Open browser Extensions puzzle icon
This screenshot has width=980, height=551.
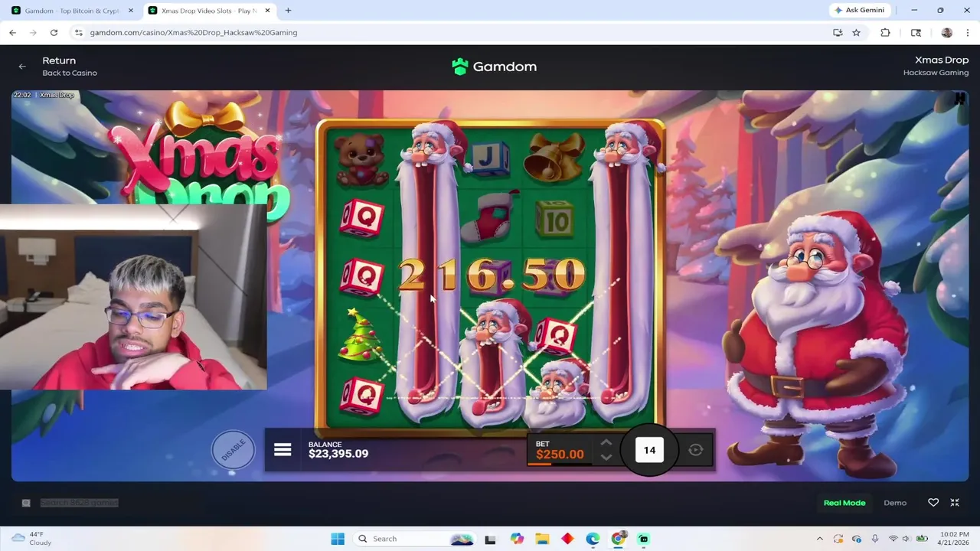pos(885,33)
